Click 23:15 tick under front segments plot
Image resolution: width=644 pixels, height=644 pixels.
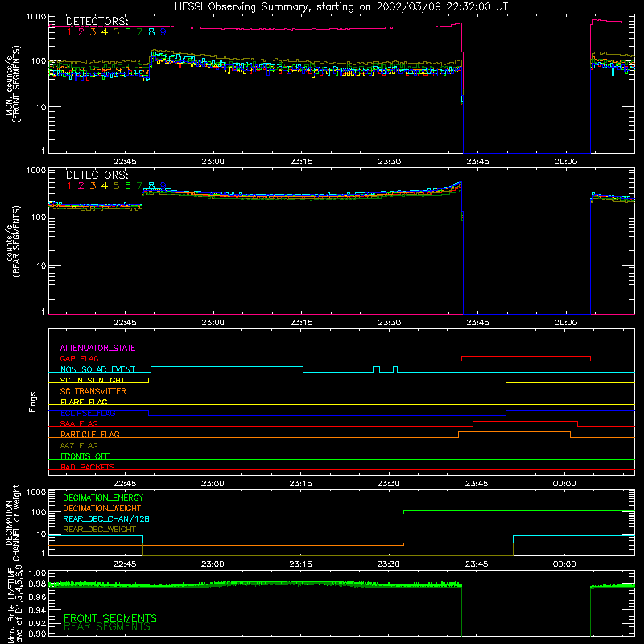301,162
